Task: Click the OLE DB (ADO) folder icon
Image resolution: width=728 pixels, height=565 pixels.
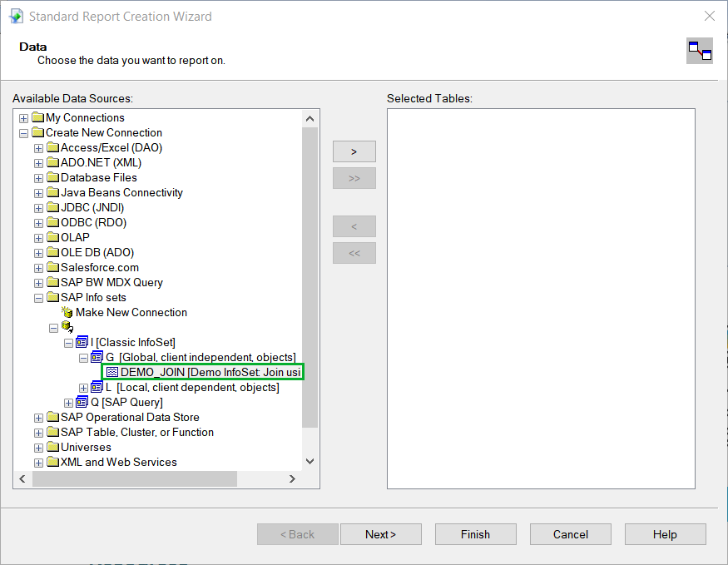Action: coord(53,252)
